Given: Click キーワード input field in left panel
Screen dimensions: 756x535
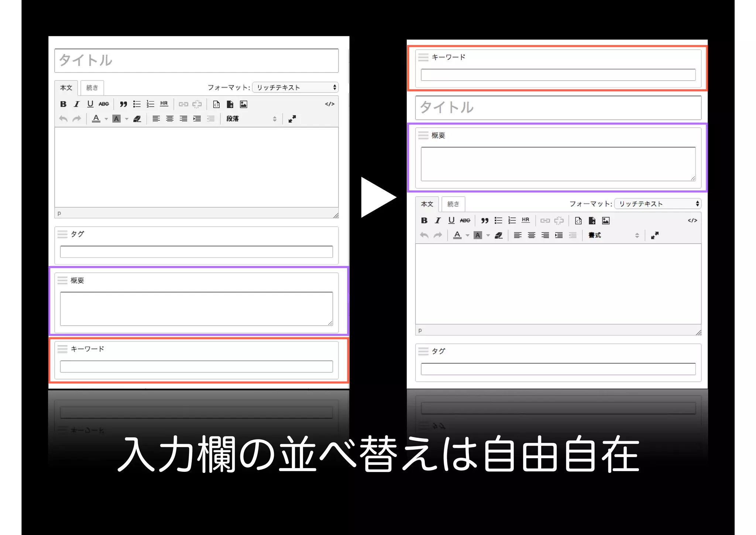Looking at the screenshot, I should (x=196, y=367).
